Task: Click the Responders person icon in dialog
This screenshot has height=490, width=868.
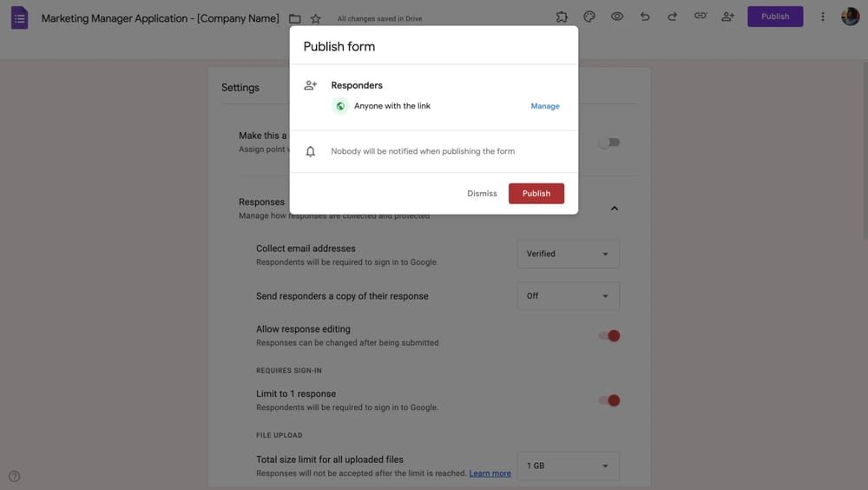Action: click(x=311, y=85)
